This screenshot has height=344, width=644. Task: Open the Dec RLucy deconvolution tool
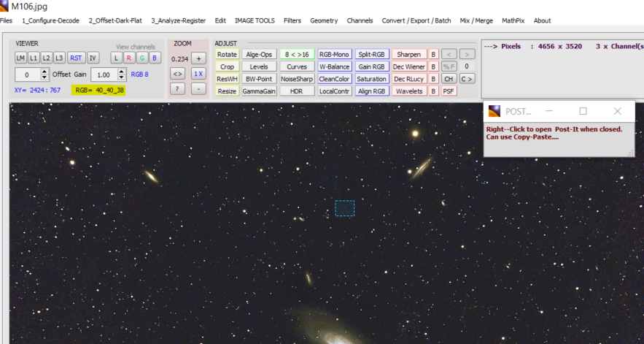[409, 79]
